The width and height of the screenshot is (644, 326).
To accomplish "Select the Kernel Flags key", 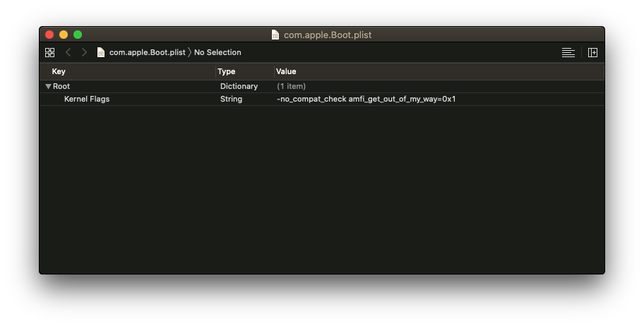I will 87,99.
